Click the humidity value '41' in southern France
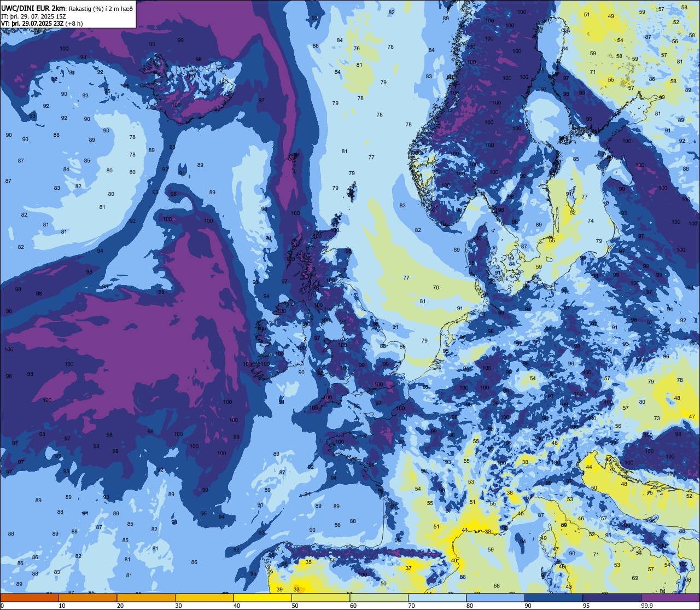The height and width of the screenshot is (610, 700). [465, 530]
